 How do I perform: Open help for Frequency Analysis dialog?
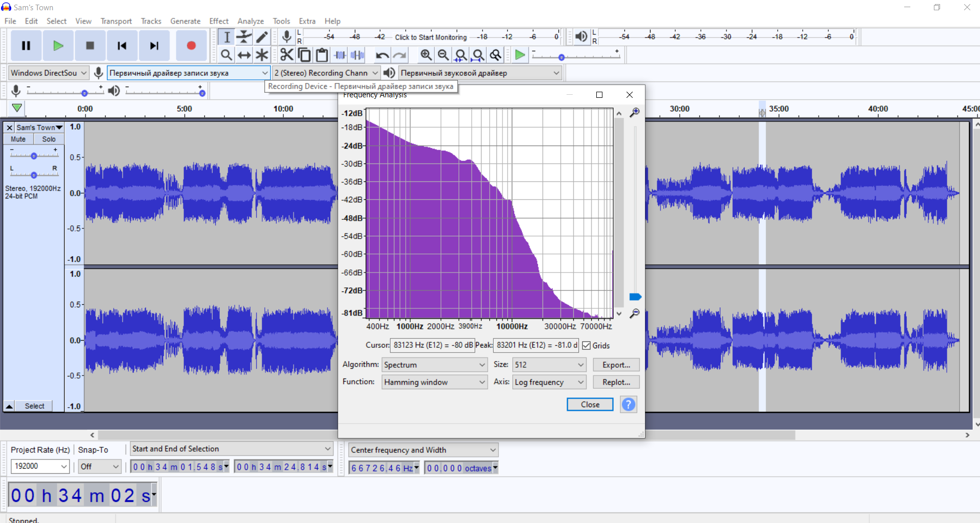[x=629, y=405]
